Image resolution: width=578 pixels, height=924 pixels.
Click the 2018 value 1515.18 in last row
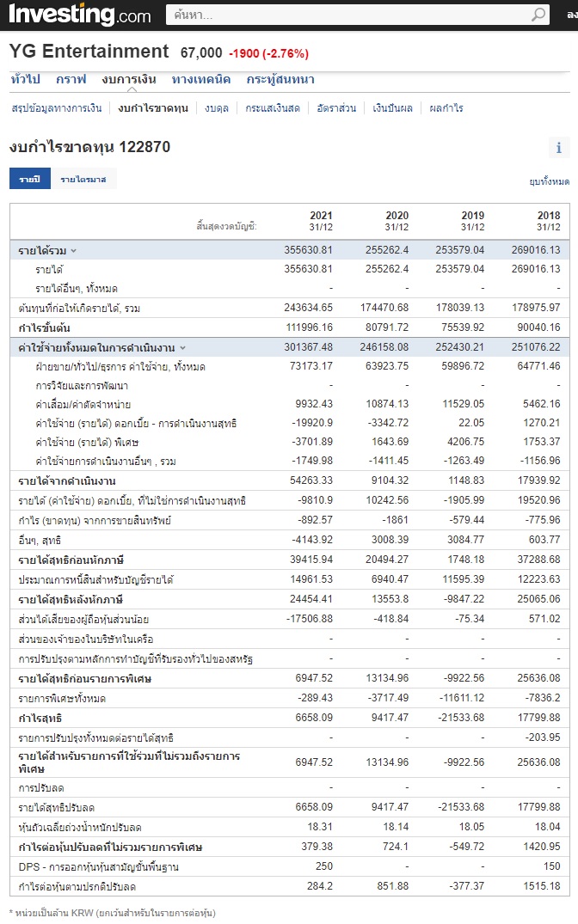tap(541, 886)
